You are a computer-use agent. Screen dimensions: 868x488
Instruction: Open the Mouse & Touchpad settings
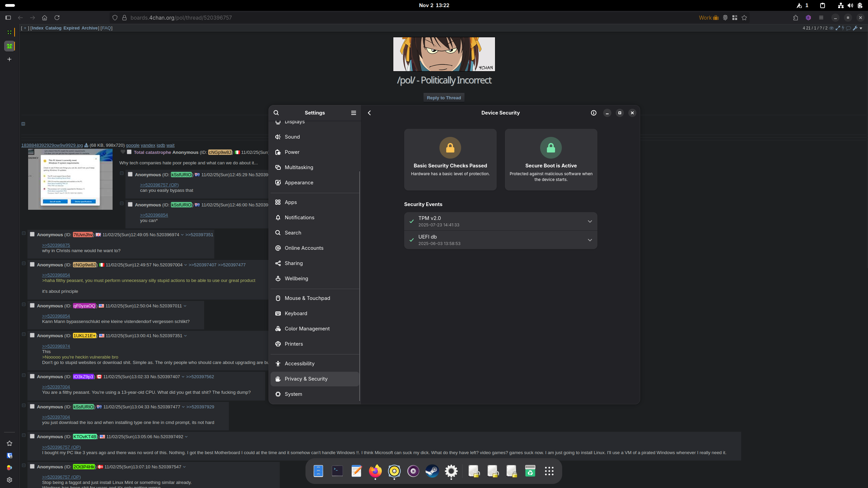click(x=307, y=298)
